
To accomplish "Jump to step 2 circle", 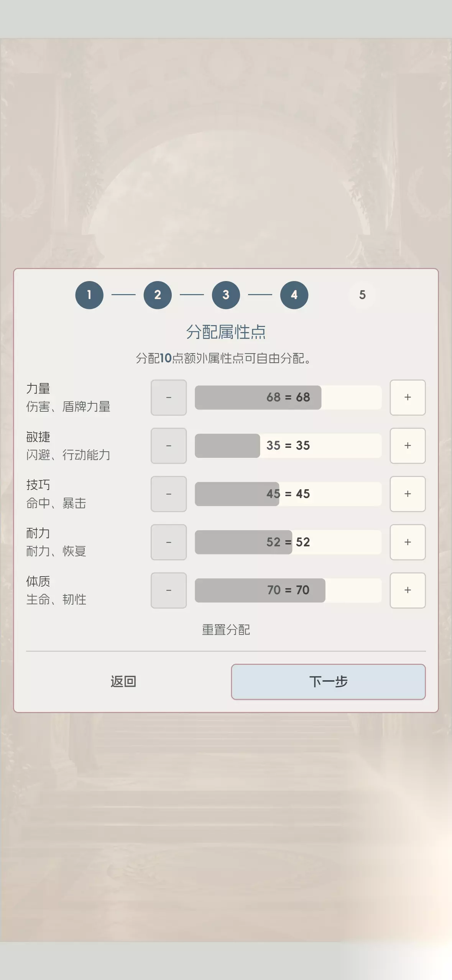I will click(158, 295).
